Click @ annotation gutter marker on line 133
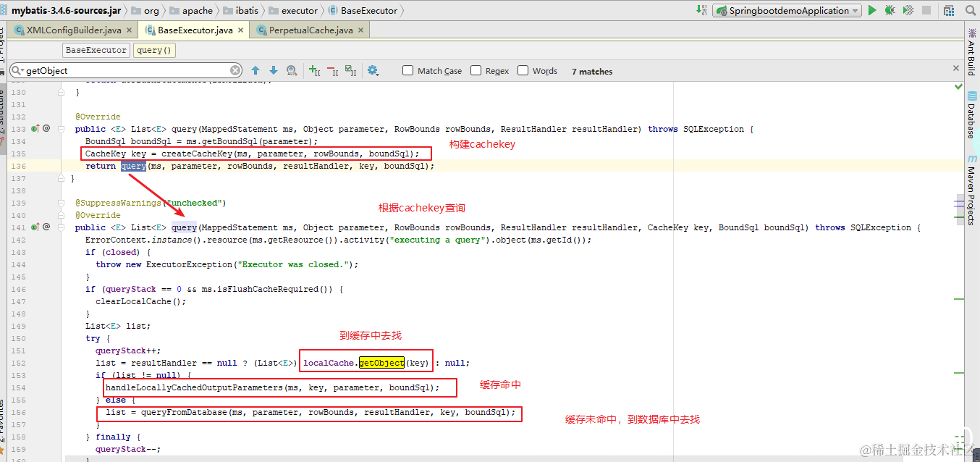This screenshot has width=980, height=462. click(46, 128)
